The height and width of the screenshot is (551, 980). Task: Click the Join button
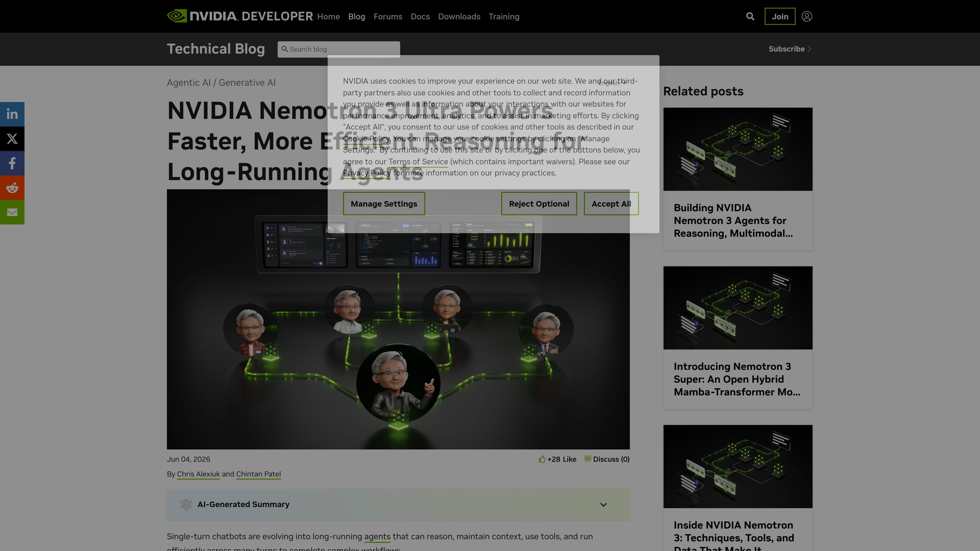pyautogui.click(x=780, y=16)
